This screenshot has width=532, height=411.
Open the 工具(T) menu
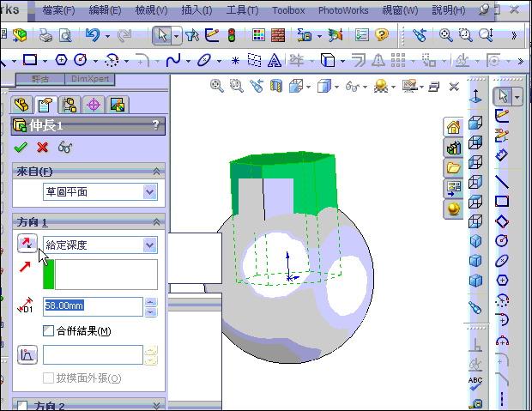[242, 10]
